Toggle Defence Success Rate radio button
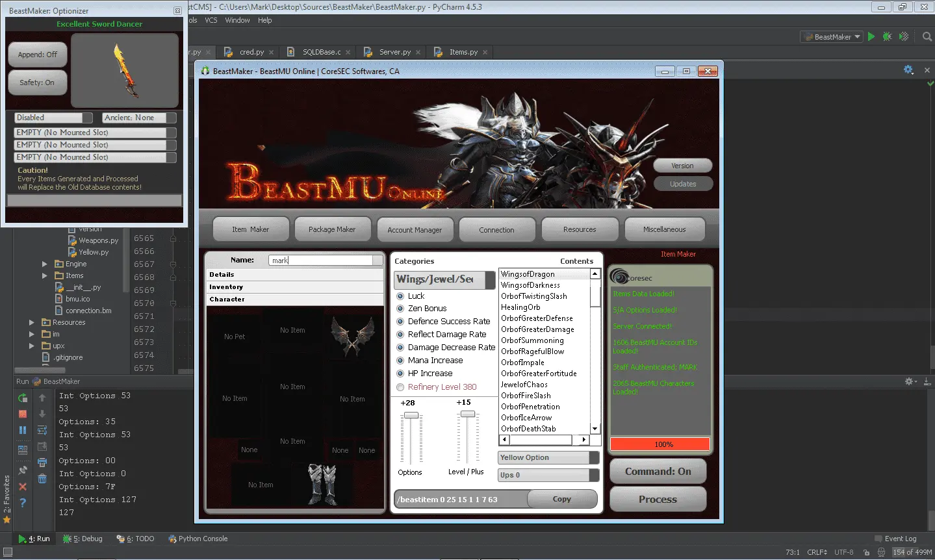 click(x=400, y=322)
